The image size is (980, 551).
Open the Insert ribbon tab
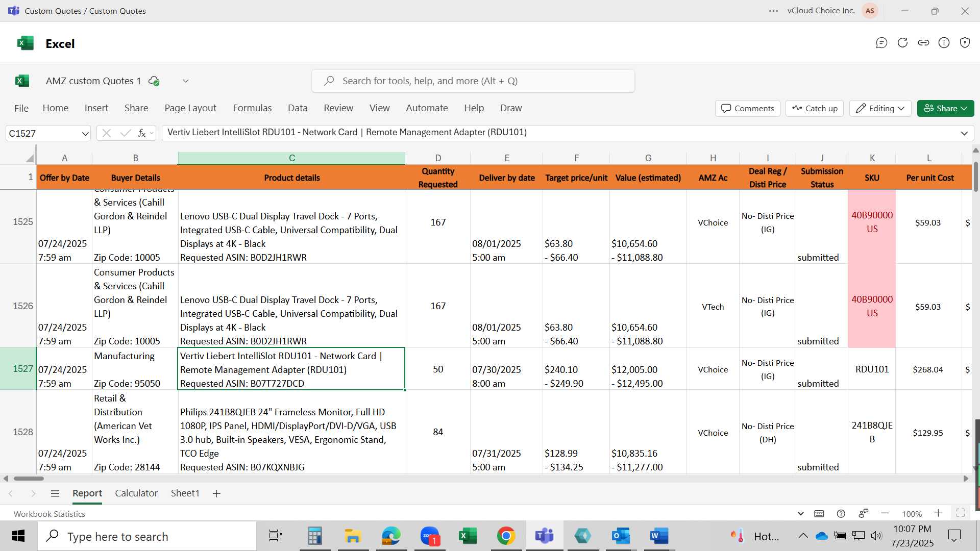click(x=96, y=108)
